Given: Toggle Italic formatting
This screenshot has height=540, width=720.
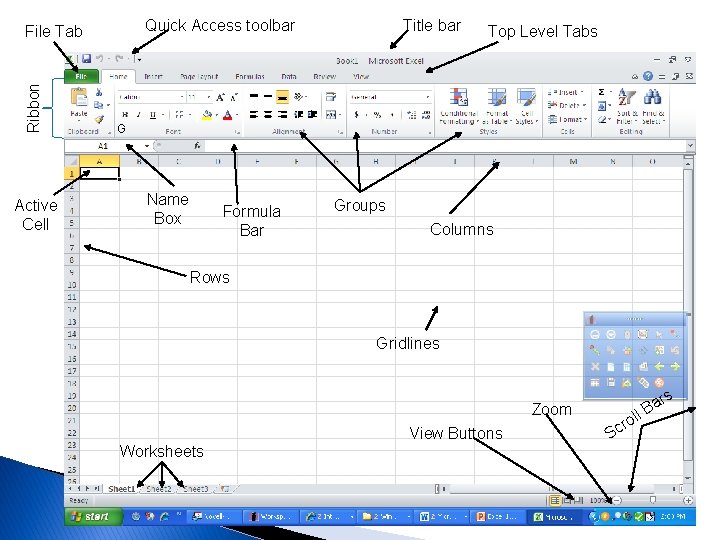Looking at the screenshot, I should [139, 115].
